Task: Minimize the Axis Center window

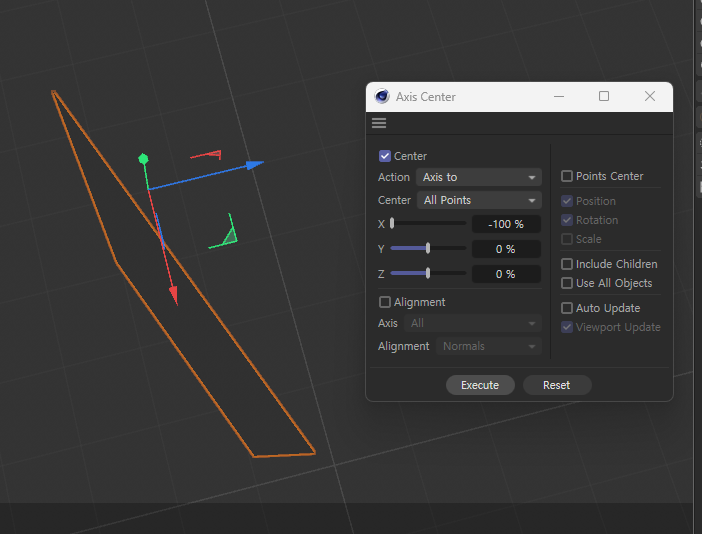Action: [x=559, y=96]
